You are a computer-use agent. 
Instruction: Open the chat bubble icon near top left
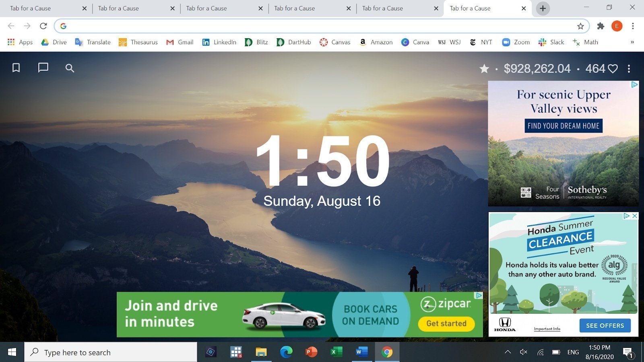point(42,68)
